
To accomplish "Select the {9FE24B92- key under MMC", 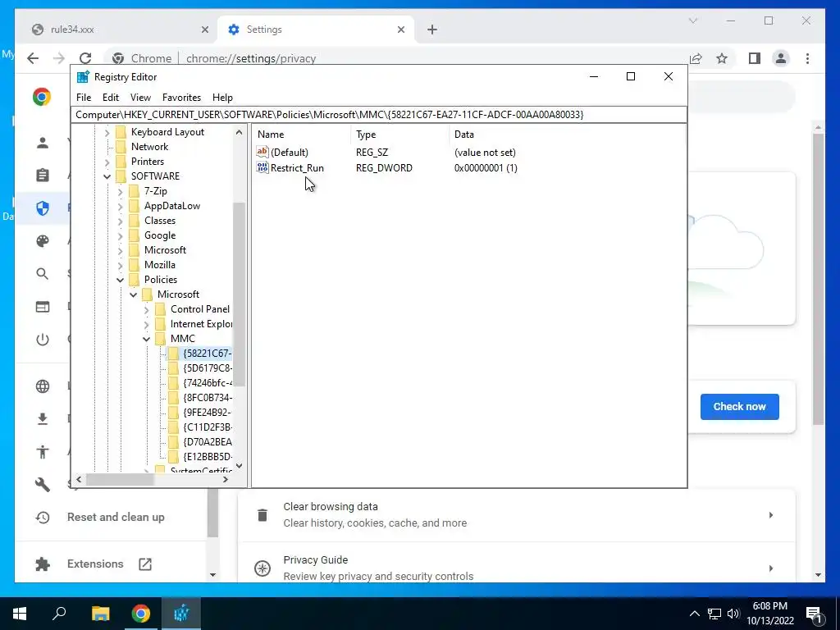I will [207, 413].
